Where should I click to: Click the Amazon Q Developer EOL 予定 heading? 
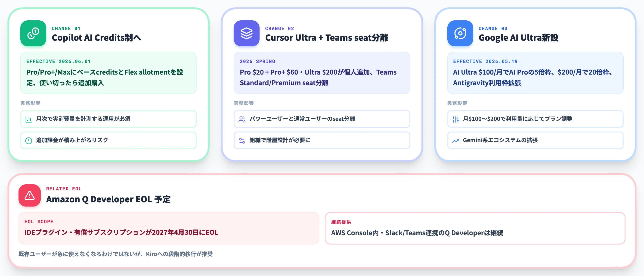pyautogui.click(x=108, y=199)
